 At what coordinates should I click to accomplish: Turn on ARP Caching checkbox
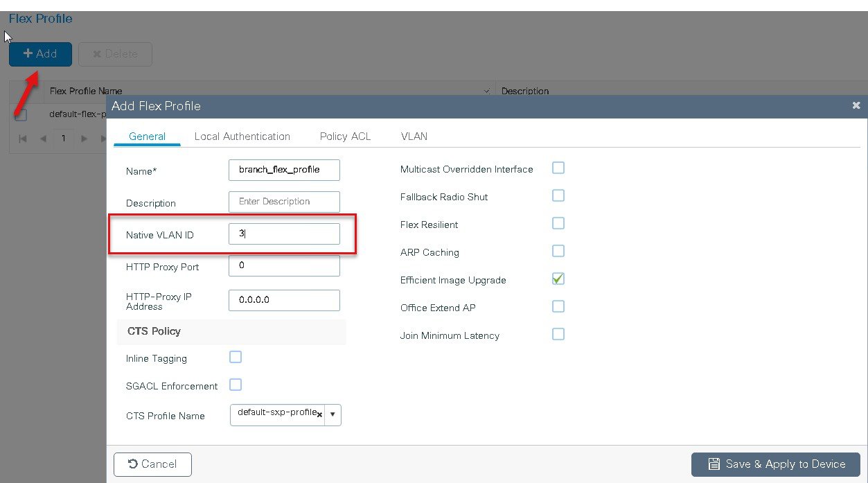click(558, 251)
